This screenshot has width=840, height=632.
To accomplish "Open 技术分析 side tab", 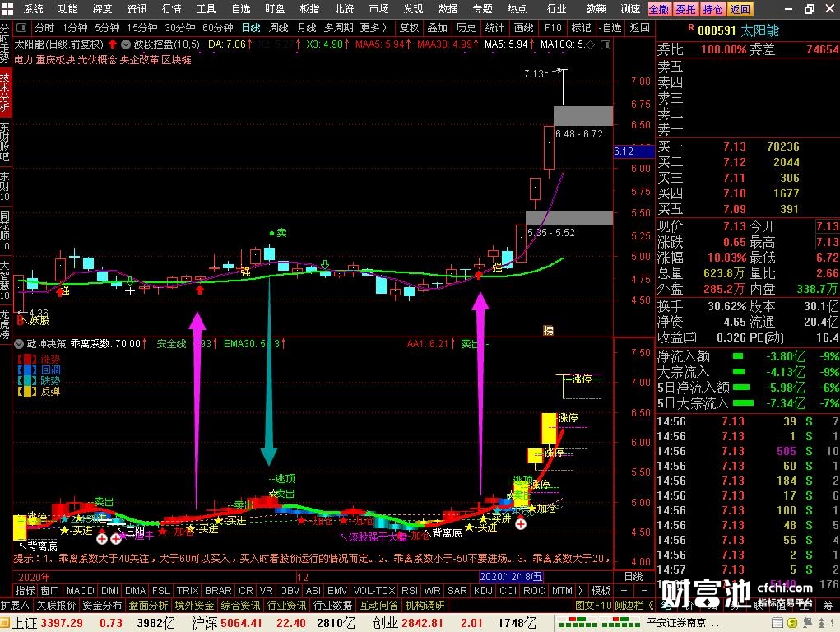I will coord(5,92).
